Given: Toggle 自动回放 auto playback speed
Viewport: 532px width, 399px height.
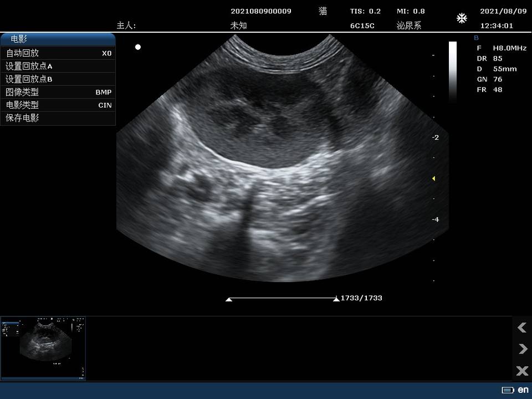Looking at the screenshot, I should tap(58, 53).
